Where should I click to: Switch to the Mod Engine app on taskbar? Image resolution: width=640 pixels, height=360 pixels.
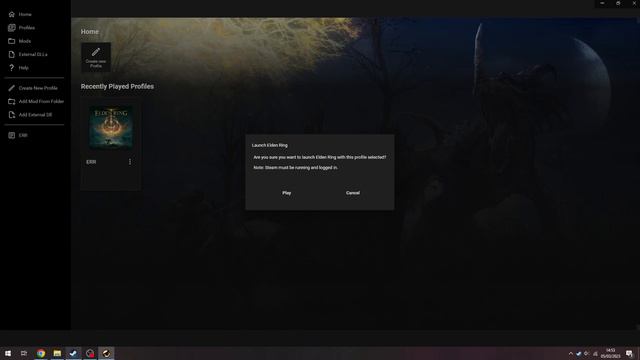point(106,353)
